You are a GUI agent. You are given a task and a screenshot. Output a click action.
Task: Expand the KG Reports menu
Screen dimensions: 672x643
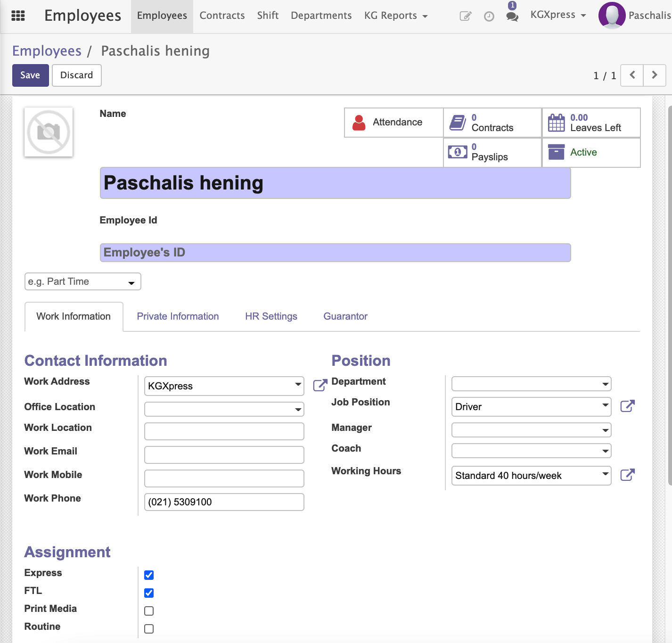pos(396,16)
